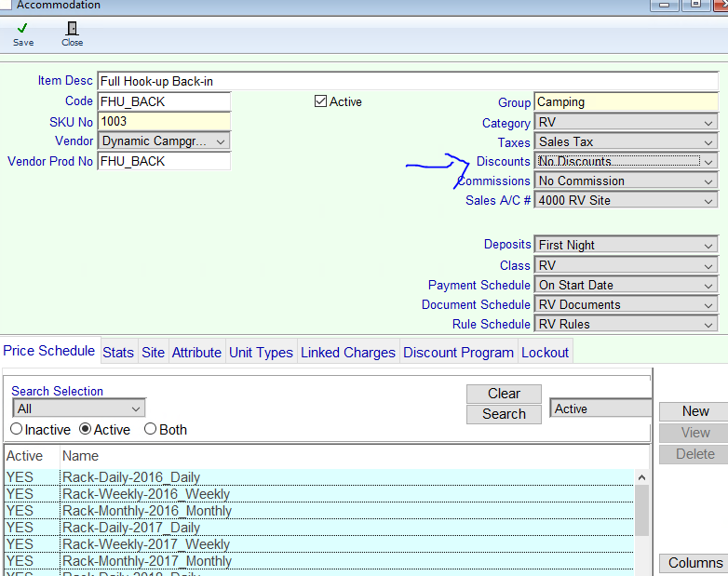Select row Rack-Daily-2016_Daily
The image size is (728, 576).
pos(319,477)
